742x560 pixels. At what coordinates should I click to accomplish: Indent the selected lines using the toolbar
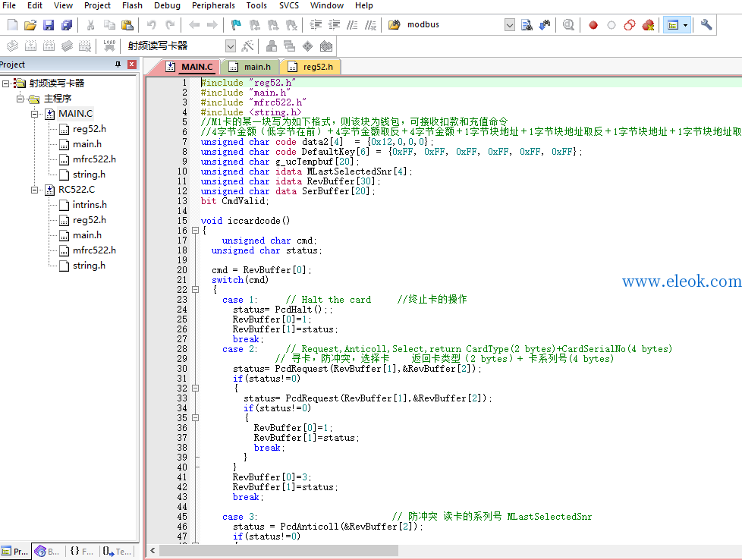tap(316, 24)
